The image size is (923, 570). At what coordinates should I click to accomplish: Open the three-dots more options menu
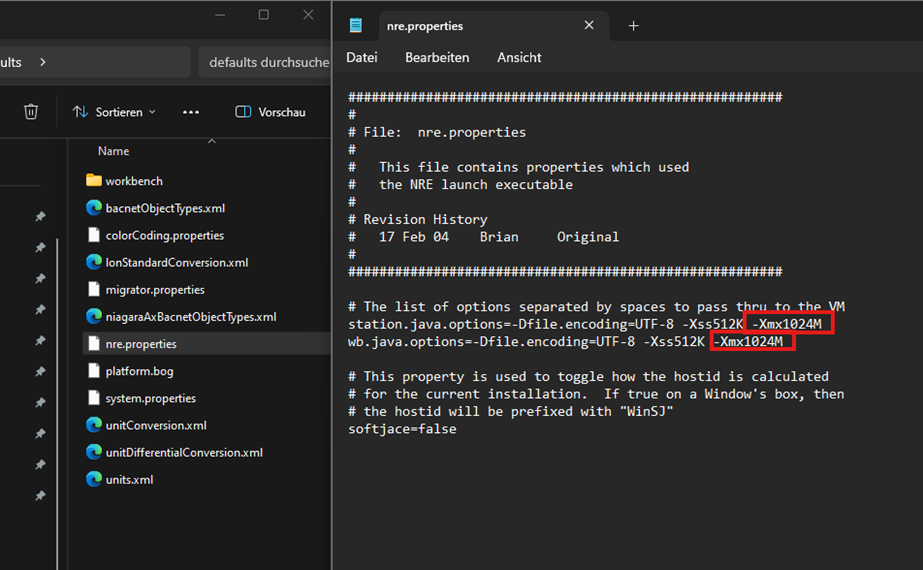(191, 112)
